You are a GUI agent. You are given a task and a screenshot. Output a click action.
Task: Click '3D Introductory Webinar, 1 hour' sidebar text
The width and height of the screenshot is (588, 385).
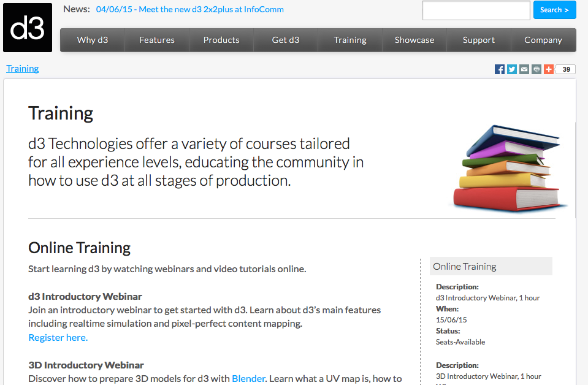pos(489,376)
